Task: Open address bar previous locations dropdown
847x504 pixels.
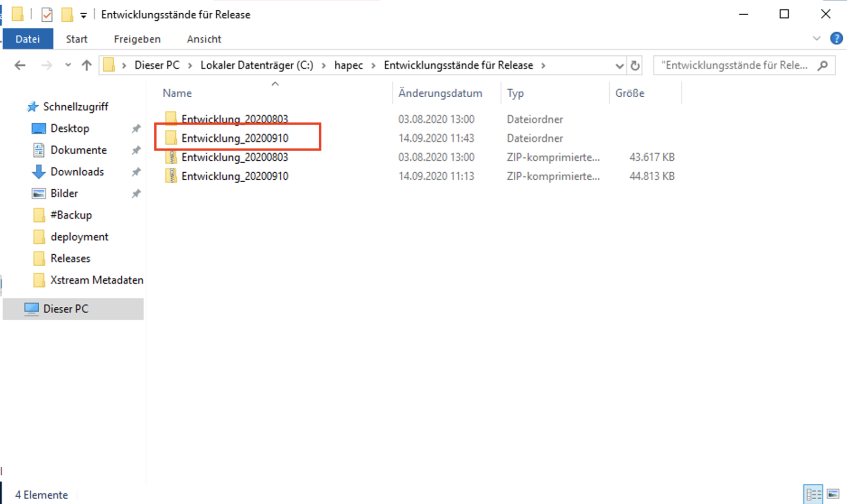Action: pos(619,66)
